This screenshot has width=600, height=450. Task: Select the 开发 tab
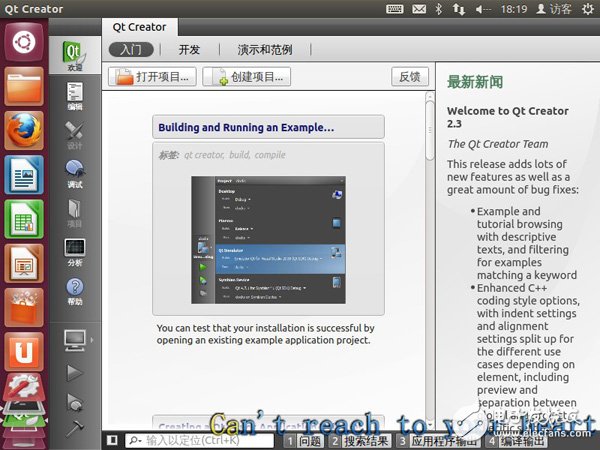(189, 49)
